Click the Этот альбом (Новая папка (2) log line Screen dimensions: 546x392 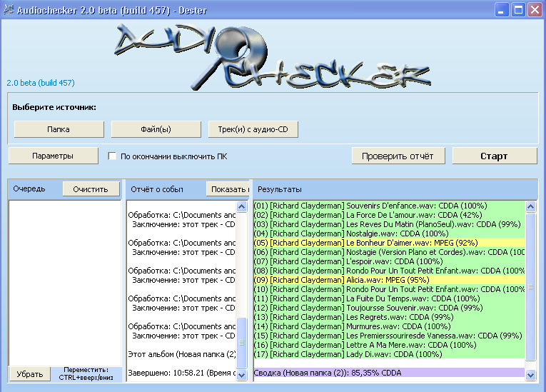(182, 354)
